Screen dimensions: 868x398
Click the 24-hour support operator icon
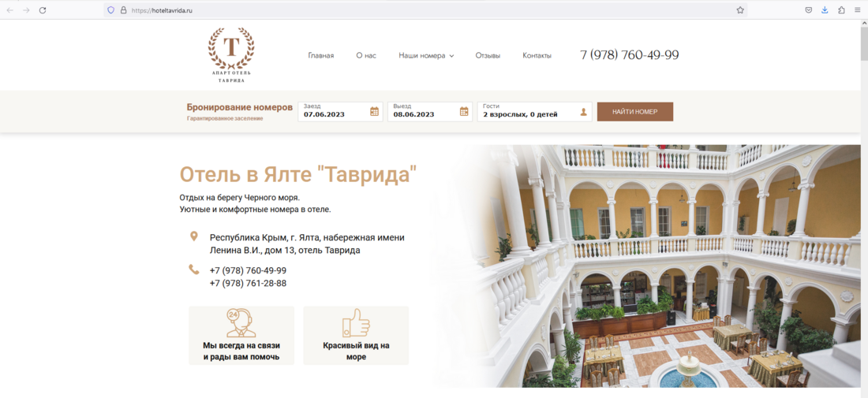click(241, 323)
